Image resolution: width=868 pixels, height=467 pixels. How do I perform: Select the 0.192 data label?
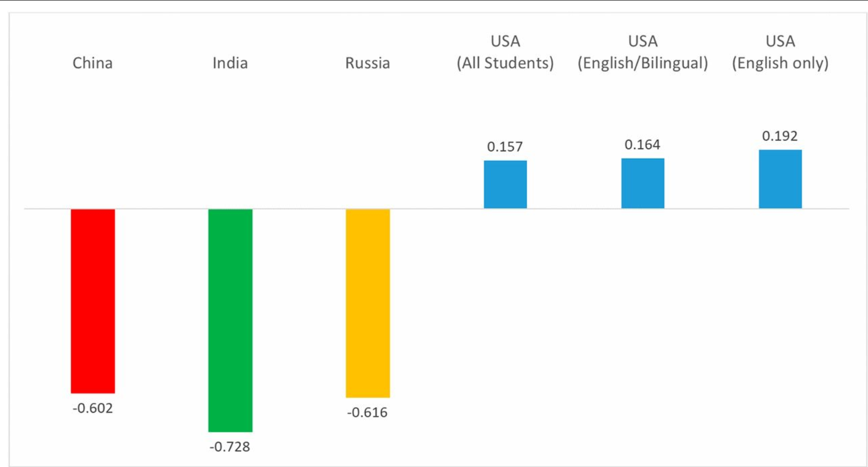click(780, 136)
